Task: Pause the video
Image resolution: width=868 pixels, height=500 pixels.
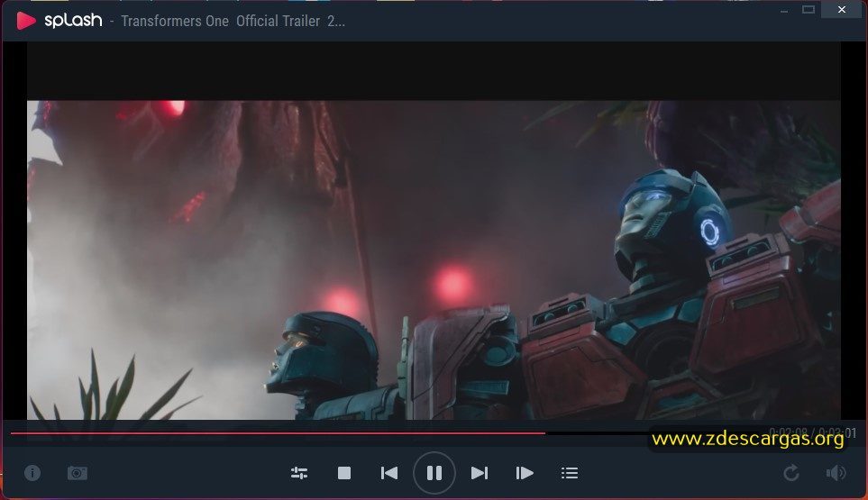Action: point(434,473)
